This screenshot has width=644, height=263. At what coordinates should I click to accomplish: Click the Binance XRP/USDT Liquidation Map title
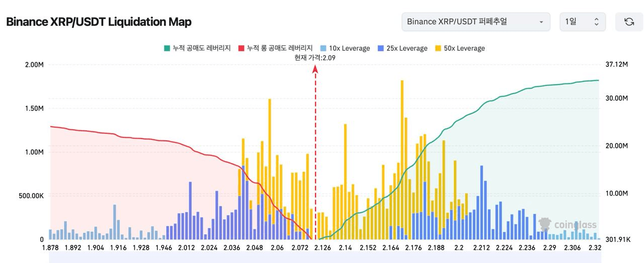pyautogui.click(x=99, y=22)
